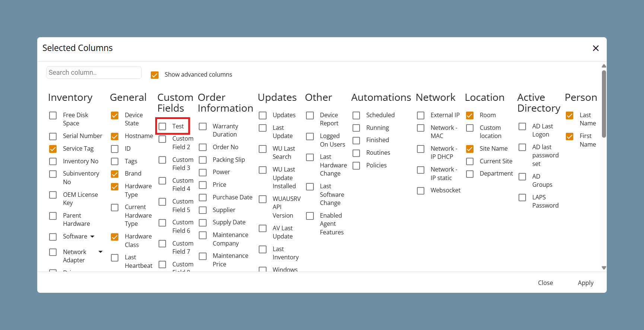Uncheck the Room location checkbox
Image resolution: width=644 pixels, height=330 pixels.
(x=470, y=116)
